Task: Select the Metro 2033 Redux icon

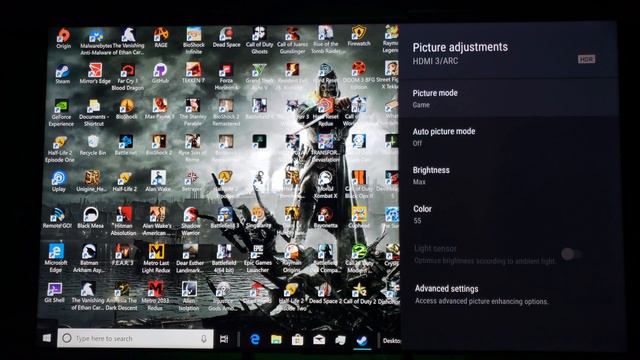Action: point(155,296)
